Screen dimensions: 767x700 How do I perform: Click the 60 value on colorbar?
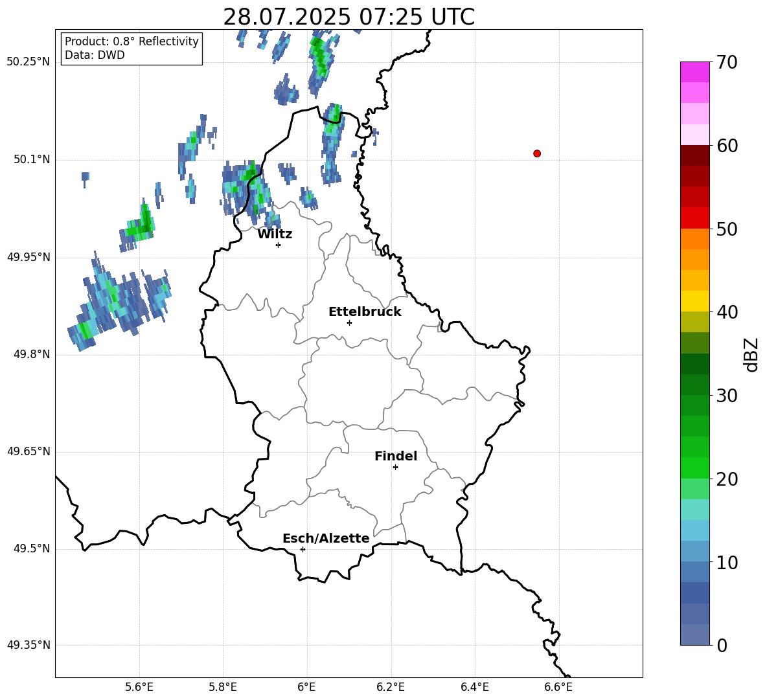727,146
